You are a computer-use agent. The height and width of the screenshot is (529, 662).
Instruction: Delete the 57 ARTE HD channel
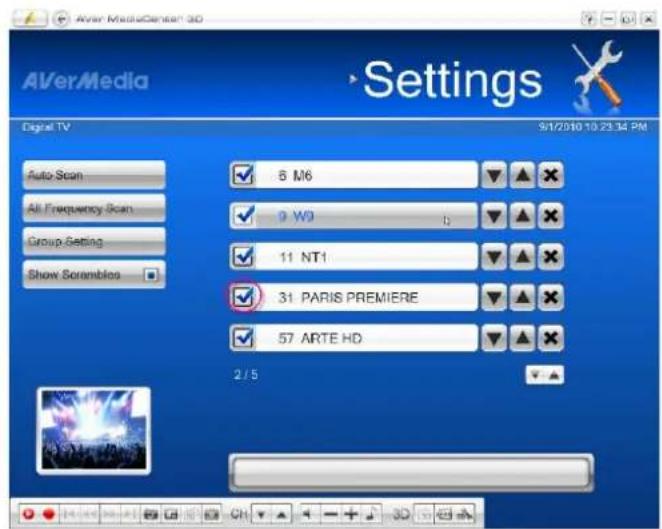(x=551, y=338)
